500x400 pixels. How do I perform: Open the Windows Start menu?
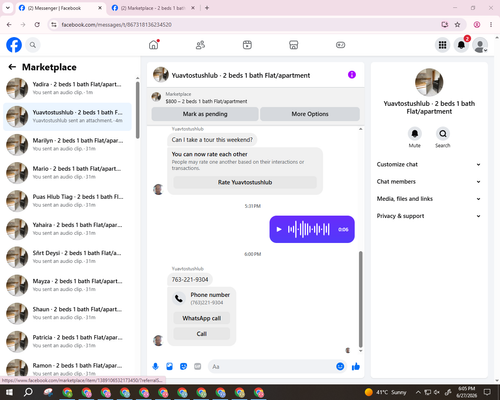pos(9,392)
